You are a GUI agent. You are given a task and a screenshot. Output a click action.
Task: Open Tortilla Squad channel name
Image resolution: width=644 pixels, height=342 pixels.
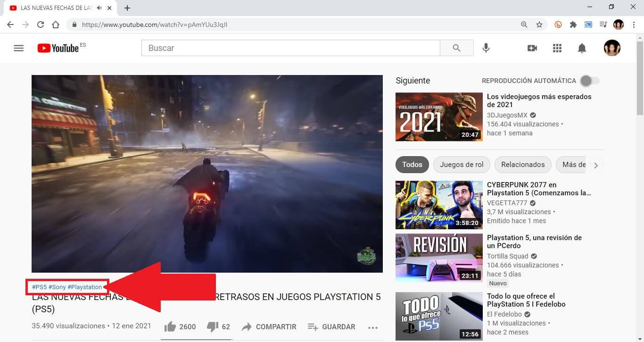(x=508, y=256)
